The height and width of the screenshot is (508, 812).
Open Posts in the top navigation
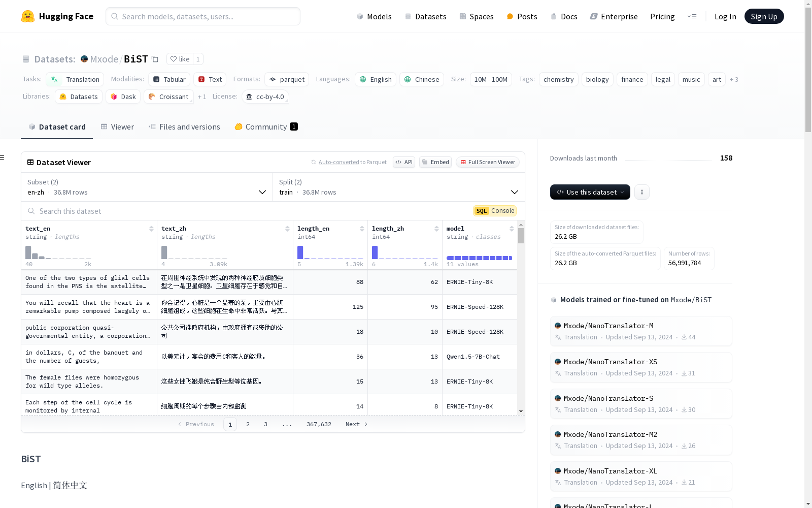tap(522, 16)
